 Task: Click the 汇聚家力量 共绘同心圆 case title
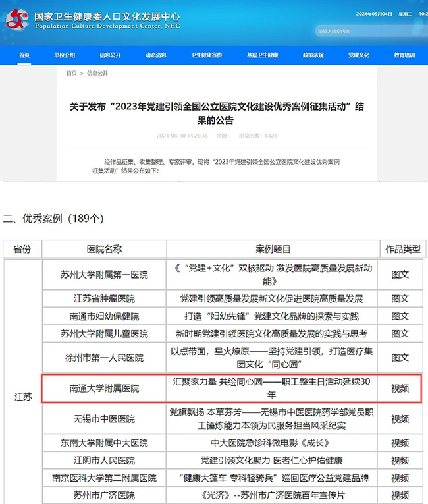(271, 388)
